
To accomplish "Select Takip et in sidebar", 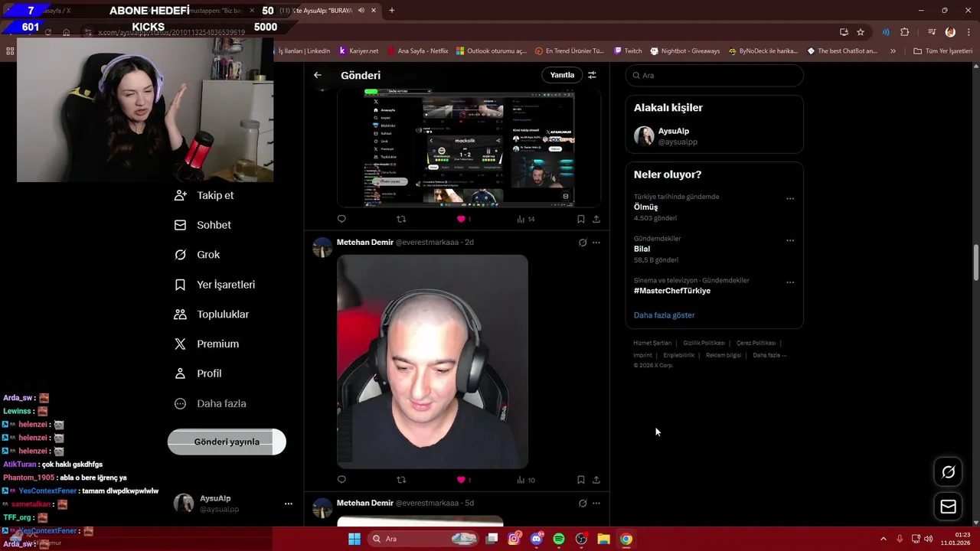I will pos(204,195).
